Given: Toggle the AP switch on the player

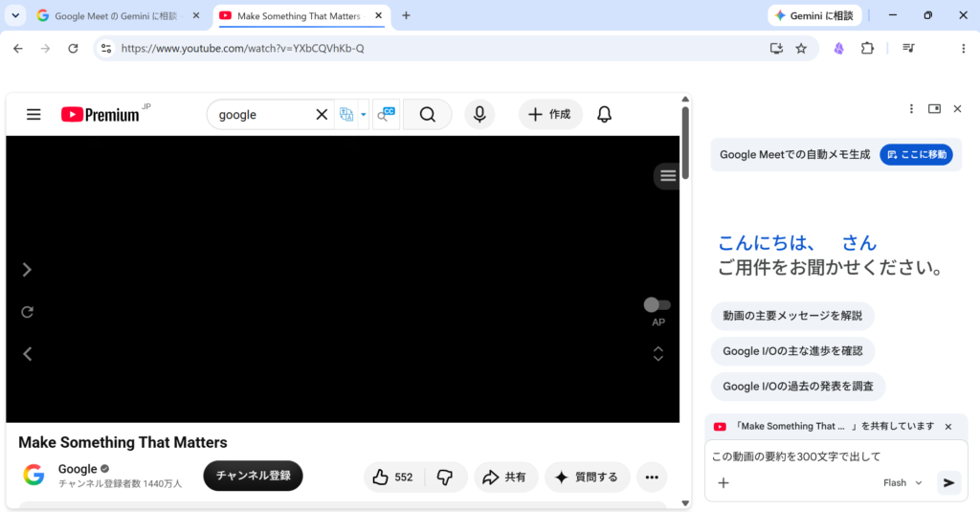Looking at the screenshot, I should [x=657, y=304].
